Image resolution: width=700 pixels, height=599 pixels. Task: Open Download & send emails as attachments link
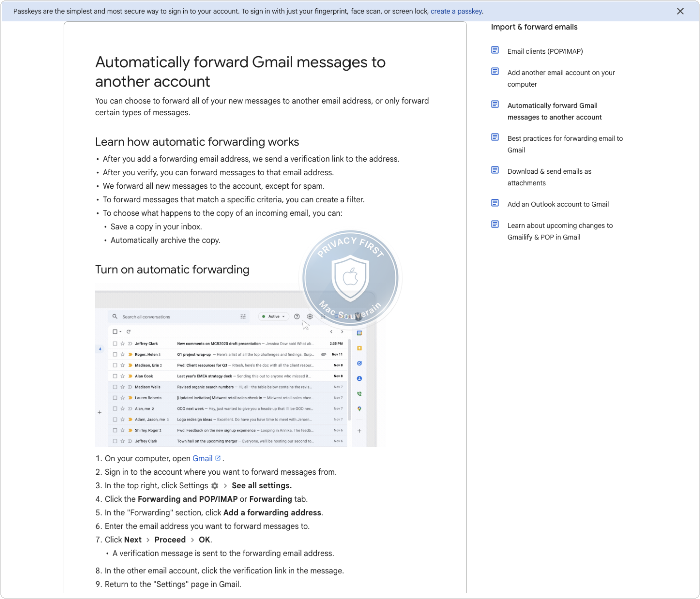549,177
